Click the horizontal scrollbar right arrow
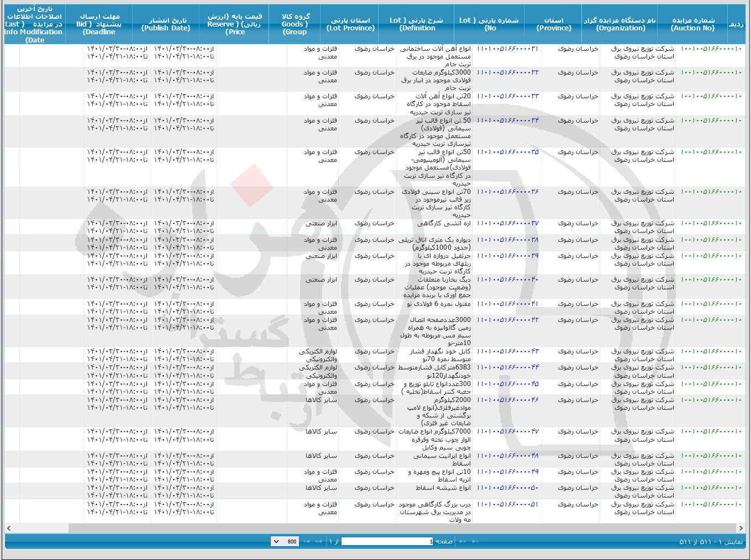 coord(741,529)
